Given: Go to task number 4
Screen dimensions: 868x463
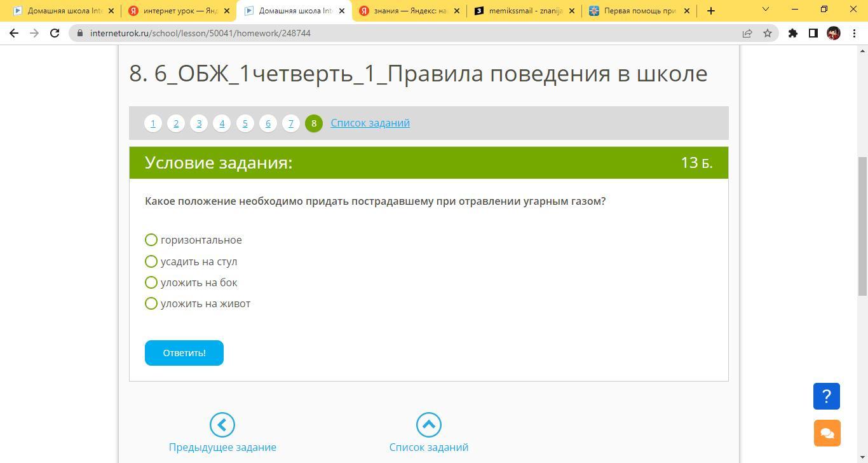Looking at the screenshot, I should point(222,123).
